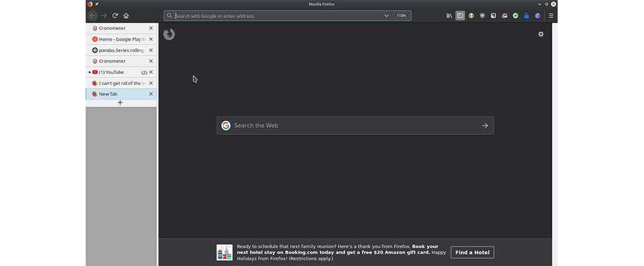Click the Firefox logo on new tab page
Viewport: 644px width, 266px height.
[169, 34]
